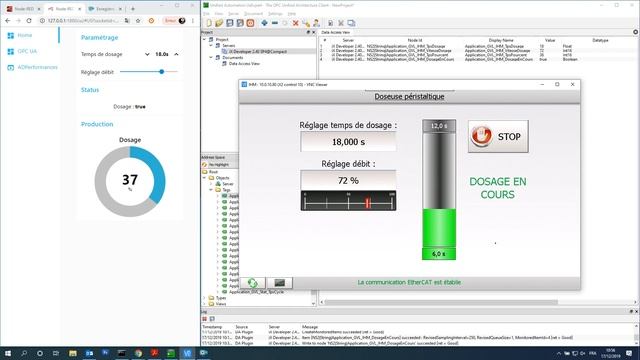Open the Settings menu in UaExpert
The width and height of the screenshot is (640, 360).
coord(276,14)
